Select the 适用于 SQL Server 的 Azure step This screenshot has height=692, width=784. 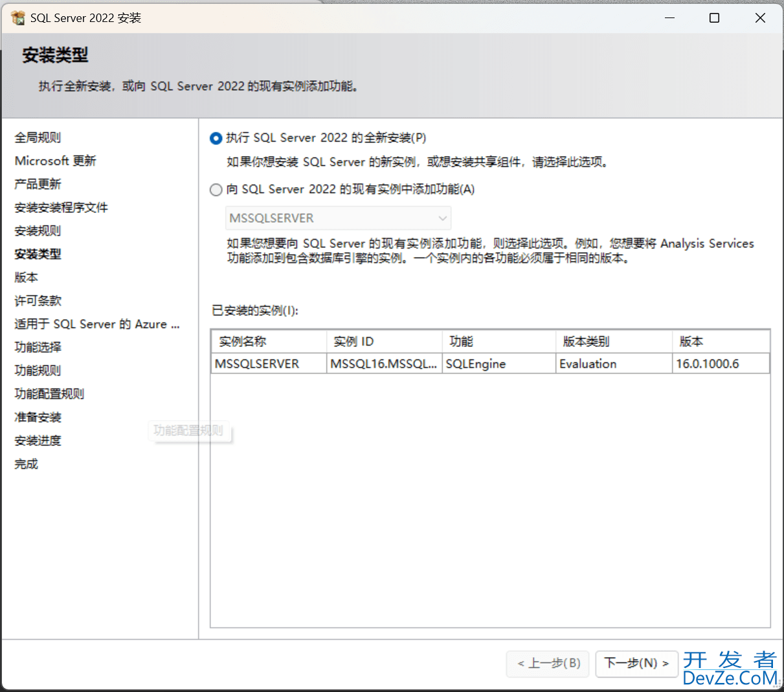tap(97, 324)
